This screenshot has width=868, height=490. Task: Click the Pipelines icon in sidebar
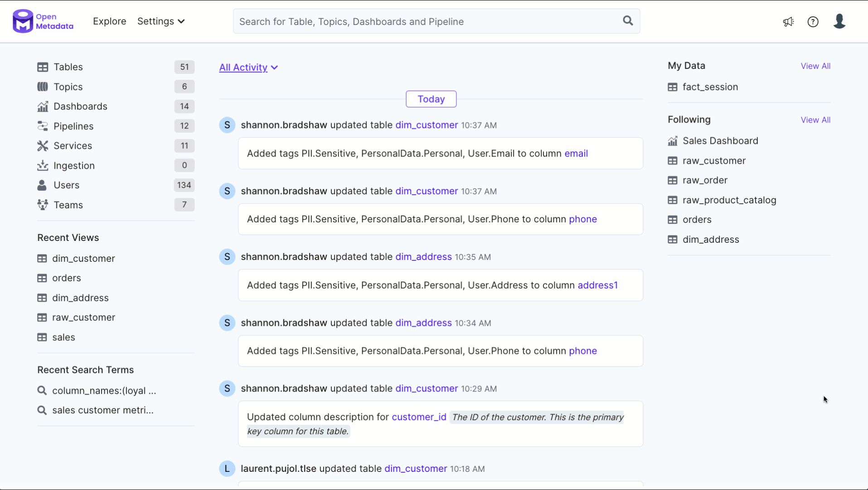pyautogui.click(x=43, y=126)
